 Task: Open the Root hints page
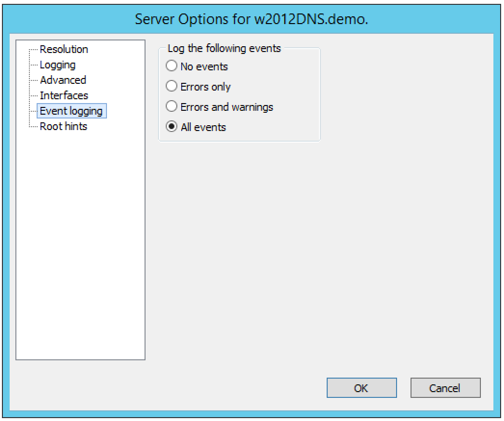(x=63, y=126)
